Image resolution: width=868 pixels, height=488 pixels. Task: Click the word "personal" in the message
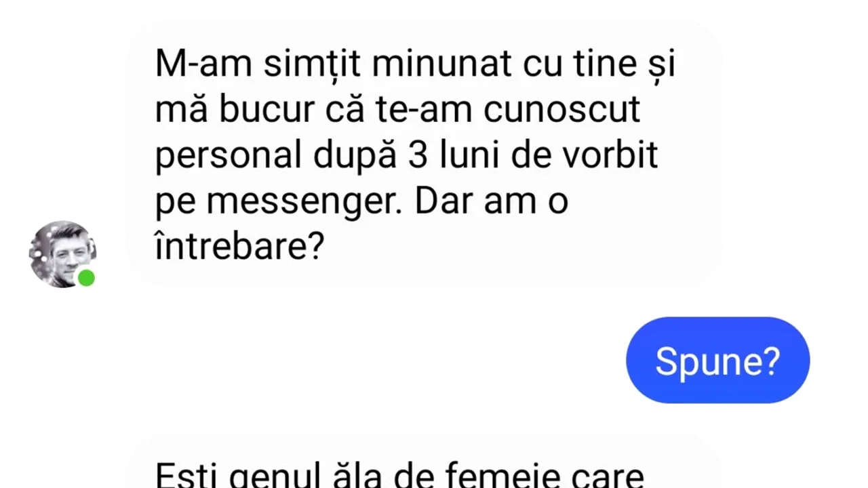tap(229, 157)
